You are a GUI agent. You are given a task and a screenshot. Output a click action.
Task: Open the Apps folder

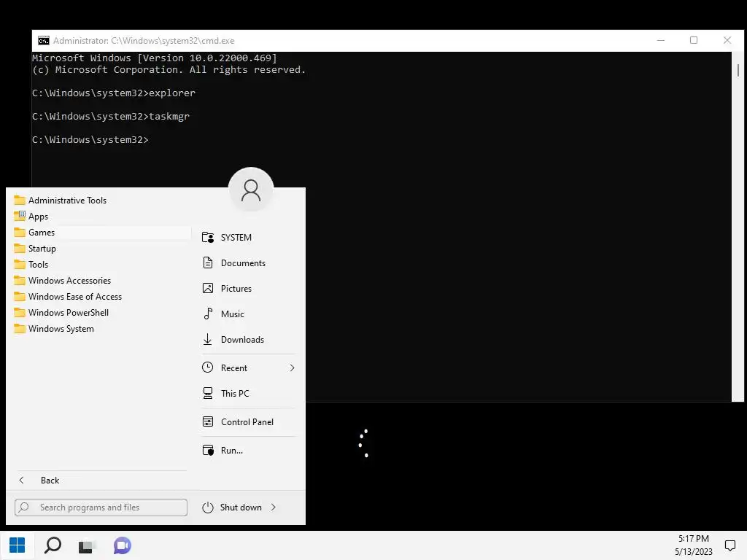[38, 217]
